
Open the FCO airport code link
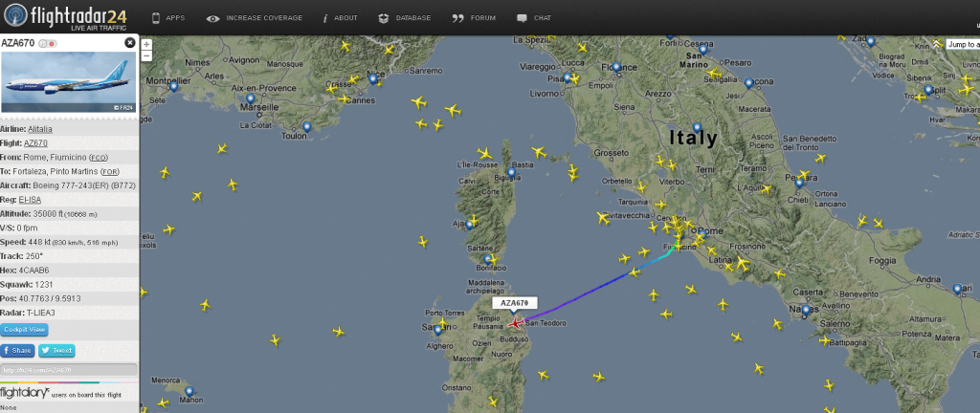(99, 157)
